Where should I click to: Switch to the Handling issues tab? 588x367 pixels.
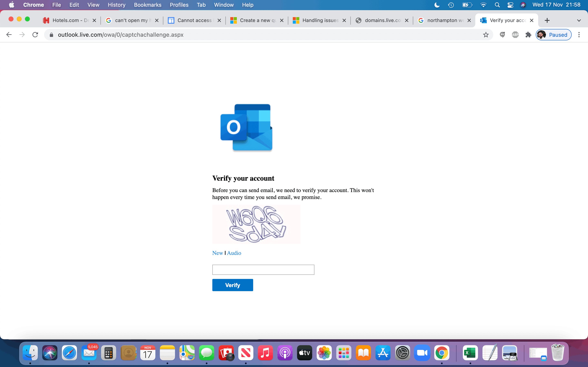[x=319, y=20]
